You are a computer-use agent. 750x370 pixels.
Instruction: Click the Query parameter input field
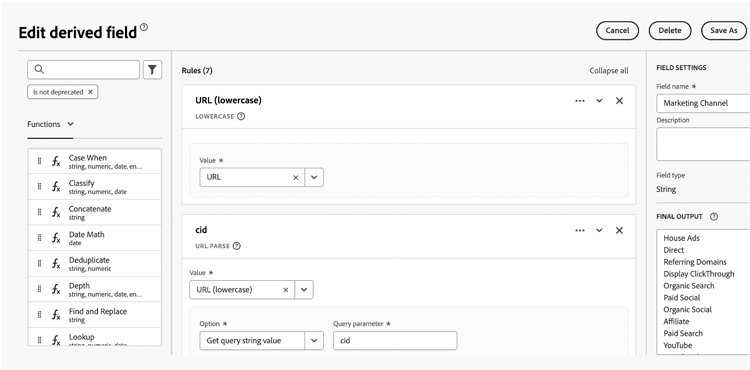395,340
